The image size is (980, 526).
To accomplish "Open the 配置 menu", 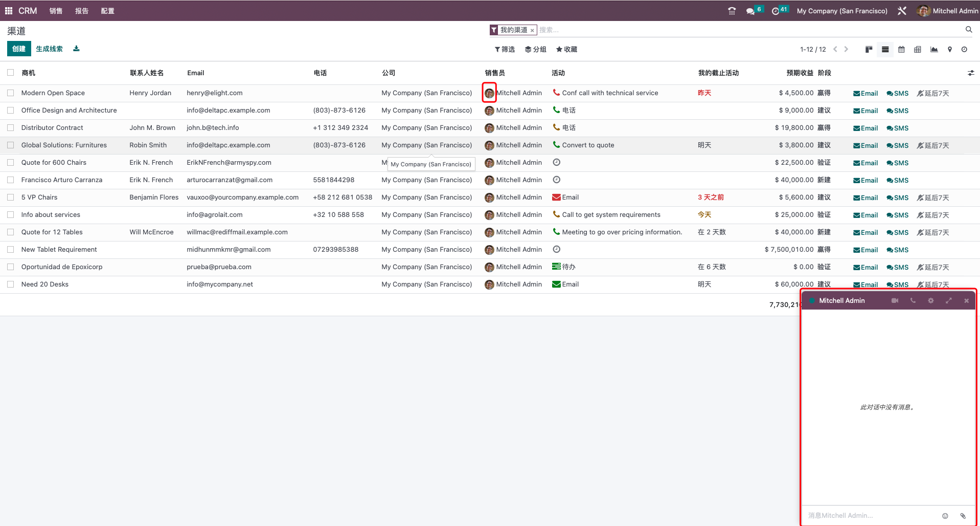I will point(107,10).
